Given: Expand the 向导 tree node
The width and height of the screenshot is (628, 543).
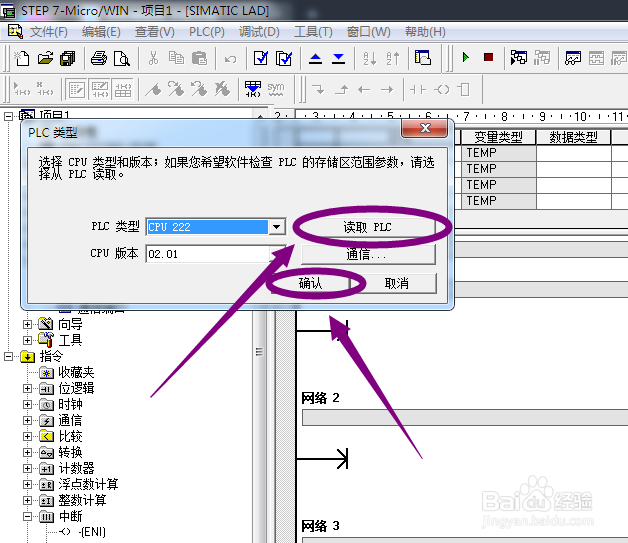Looking at the screenshot, I should point(27,324).
